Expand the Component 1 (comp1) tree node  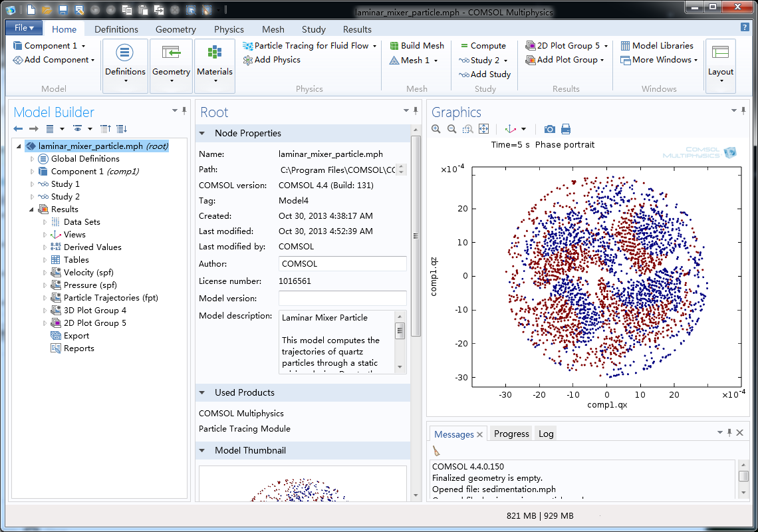click(x=32, y=172)
